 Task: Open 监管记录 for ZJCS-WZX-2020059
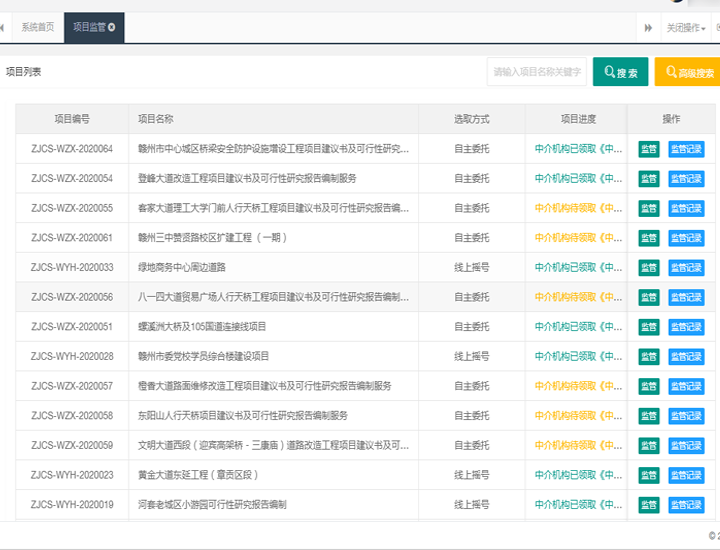click(x=686, y=445)
